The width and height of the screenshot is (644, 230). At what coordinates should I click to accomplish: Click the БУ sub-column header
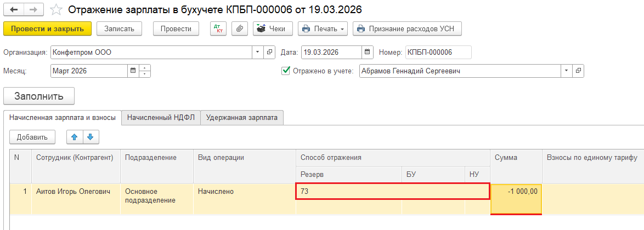[x=433, y=175]
